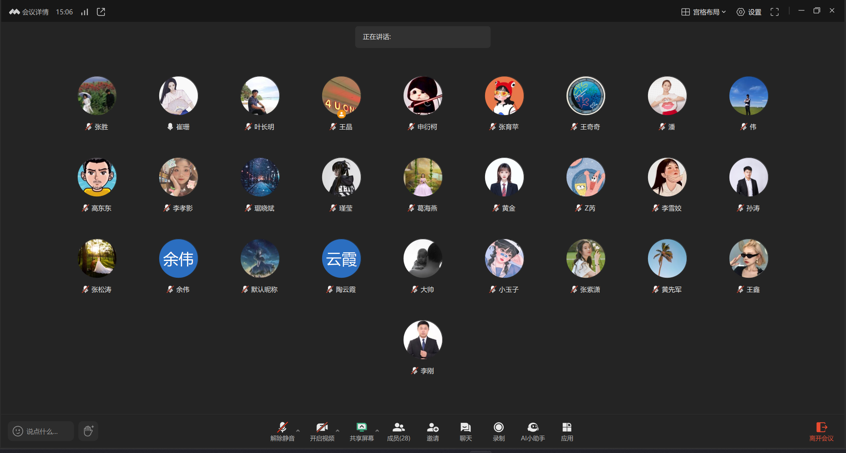Click the active mic icon beside 崔珊
This screenshot has width=846, height=453.
point(170,127)
